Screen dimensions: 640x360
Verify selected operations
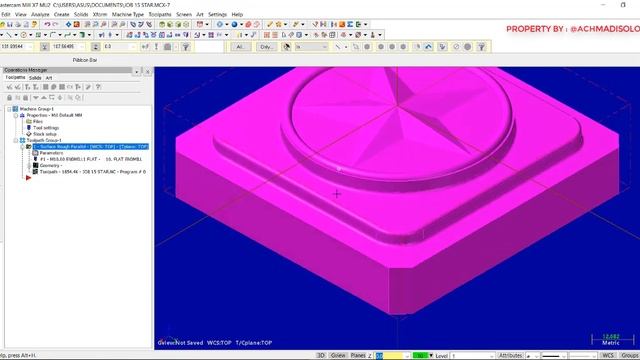click(53, 87)
